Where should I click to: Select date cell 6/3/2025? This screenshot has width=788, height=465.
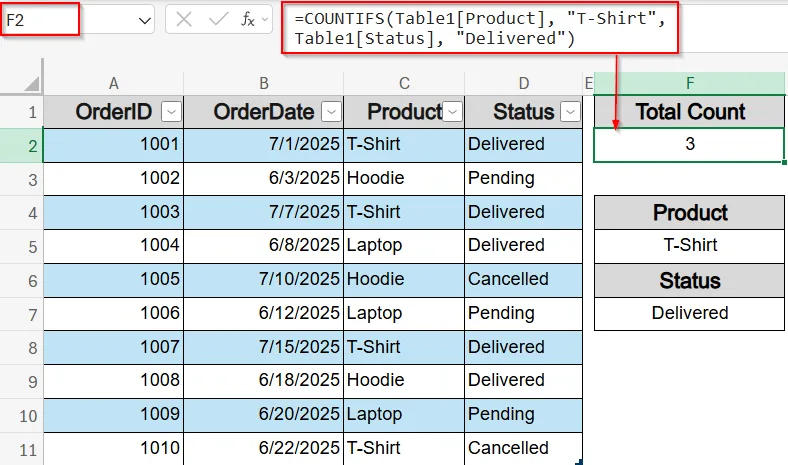click(x=264, y=179)
